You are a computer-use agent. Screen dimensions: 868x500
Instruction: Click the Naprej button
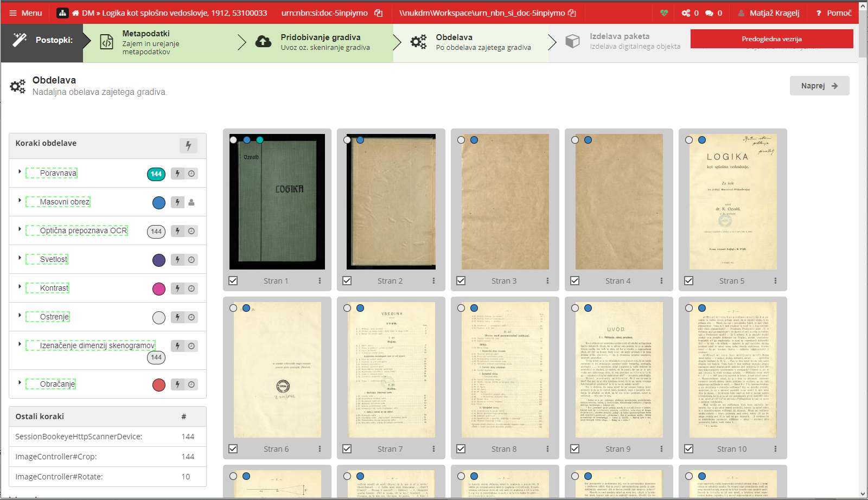pyautogui.click(x=819, y=86)
